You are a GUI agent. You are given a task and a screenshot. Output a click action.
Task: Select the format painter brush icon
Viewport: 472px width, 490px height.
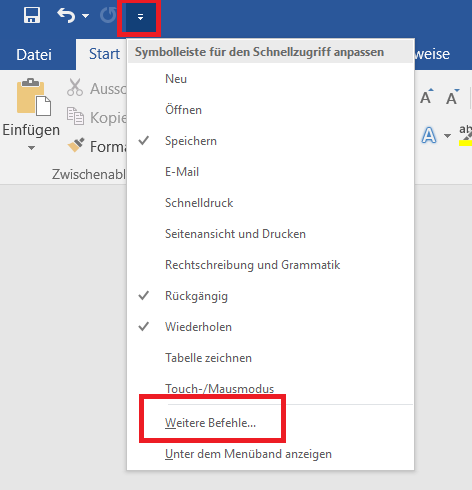click(76, 145)
